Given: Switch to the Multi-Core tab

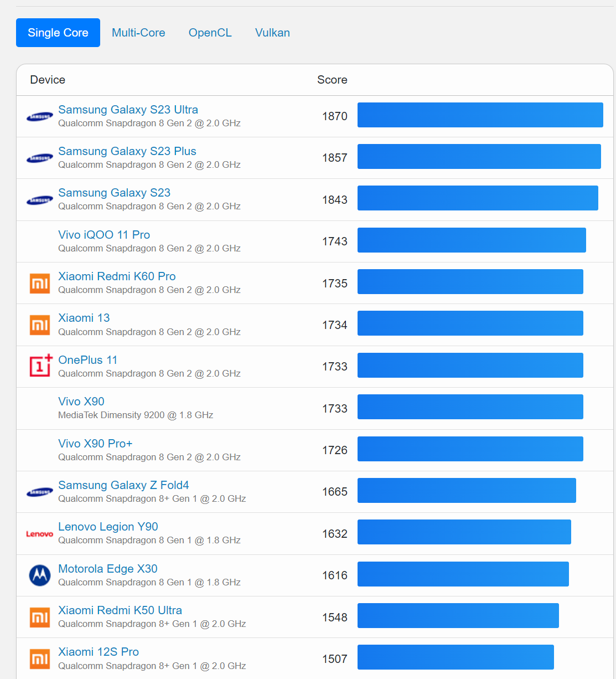Looking at the screenshot, I should [138, 33].
